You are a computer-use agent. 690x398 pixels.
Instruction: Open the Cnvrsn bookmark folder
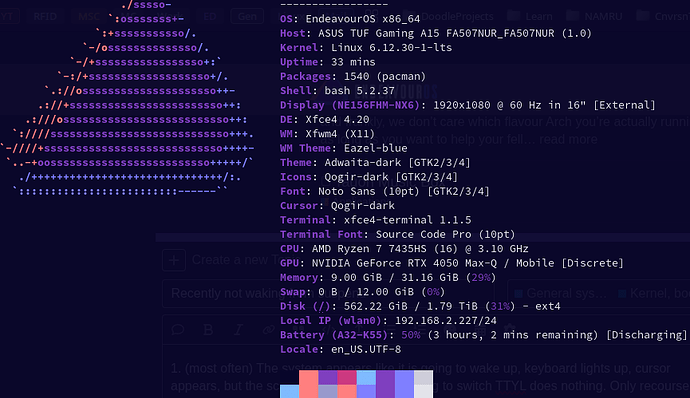pos(663,17)
